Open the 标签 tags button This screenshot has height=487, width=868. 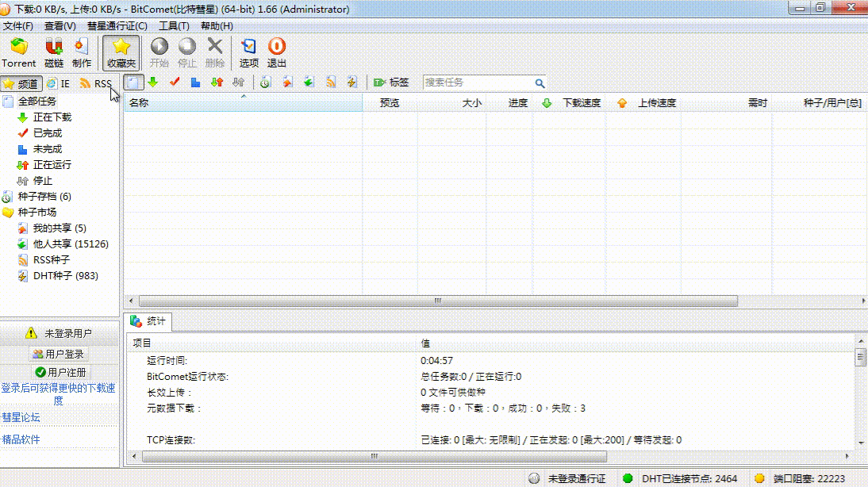click(x=391, y=82)
